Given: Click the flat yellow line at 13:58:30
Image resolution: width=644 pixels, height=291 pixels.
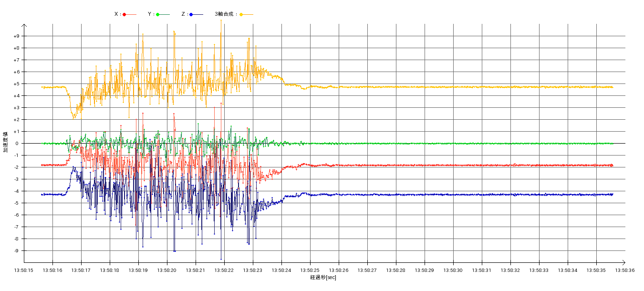Looking at the screenshot, I should [x=453, y=87].
